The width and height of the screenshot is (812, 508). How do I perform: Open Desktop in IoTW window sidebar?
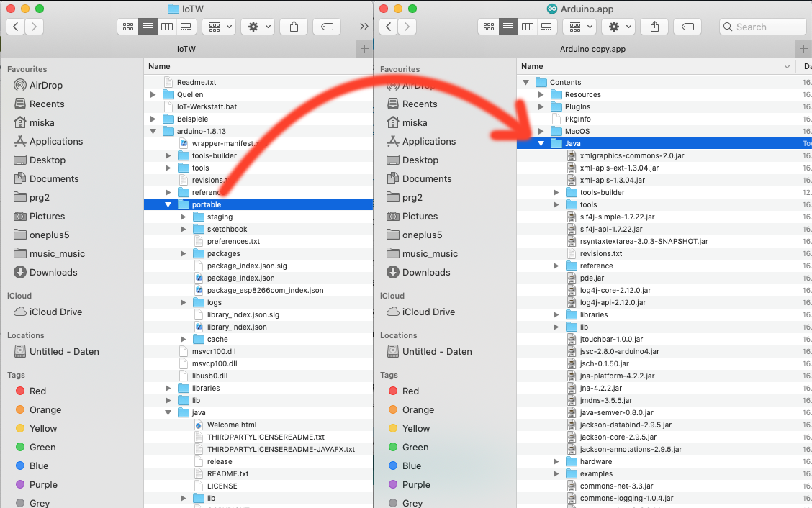click(x=47, y=160)
